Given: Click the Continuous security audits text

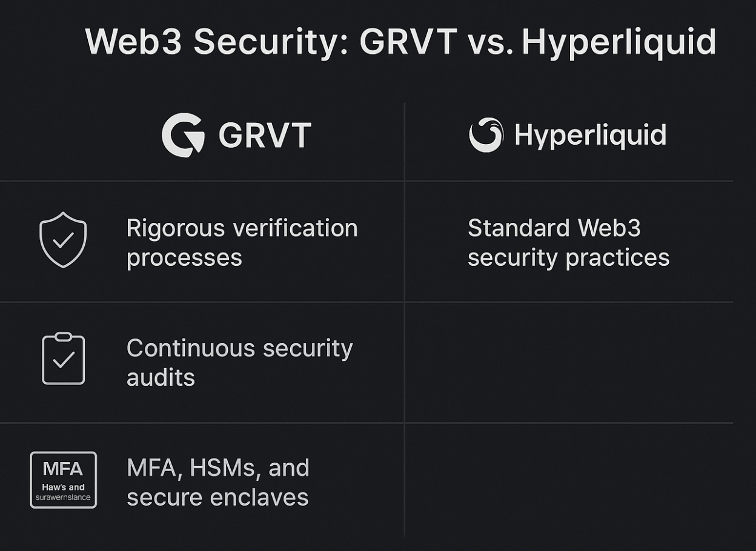Looking at the screenshot, I should pyautogui.click(x=239, y=362).
